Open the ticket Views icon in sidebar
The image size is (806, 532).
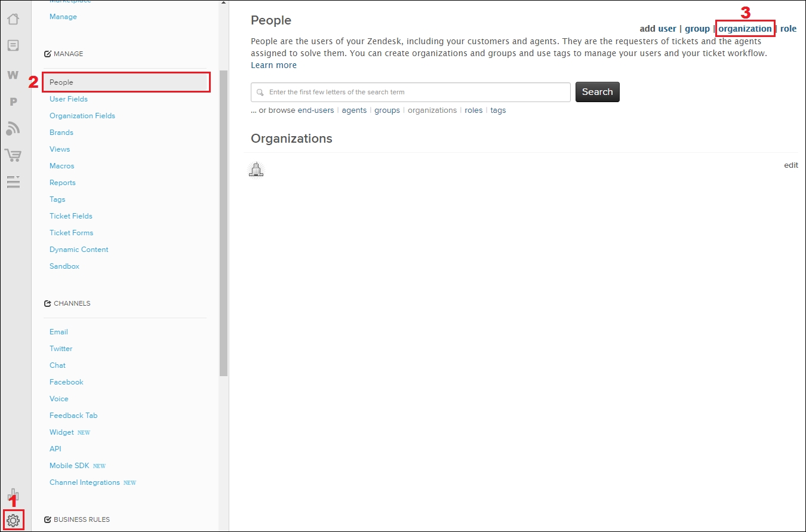pyautogui.click(x=13, y=46)
